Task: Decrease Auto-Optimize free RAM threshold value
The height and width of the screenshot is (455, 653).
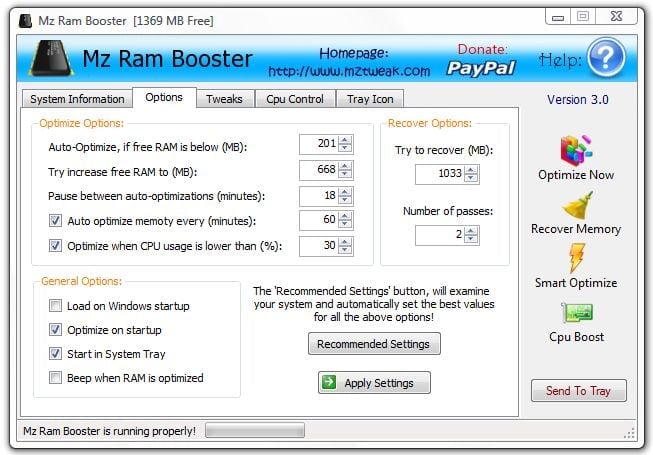Action: [345, 148]
